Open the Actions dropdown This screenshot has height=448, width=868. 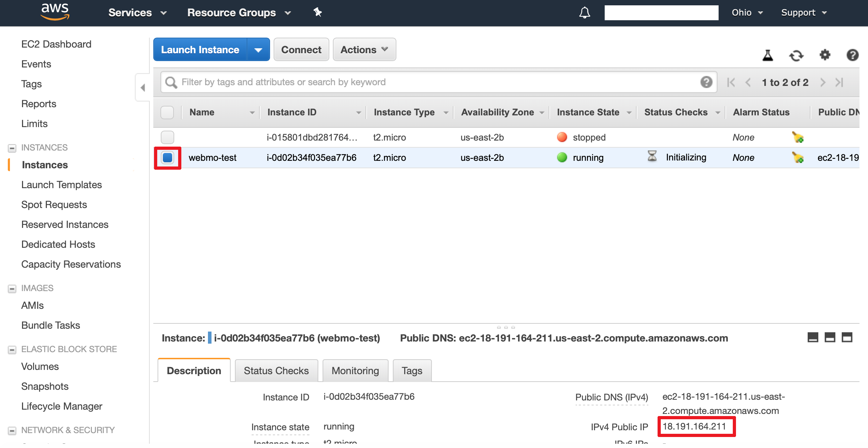[x=364, y=50]
